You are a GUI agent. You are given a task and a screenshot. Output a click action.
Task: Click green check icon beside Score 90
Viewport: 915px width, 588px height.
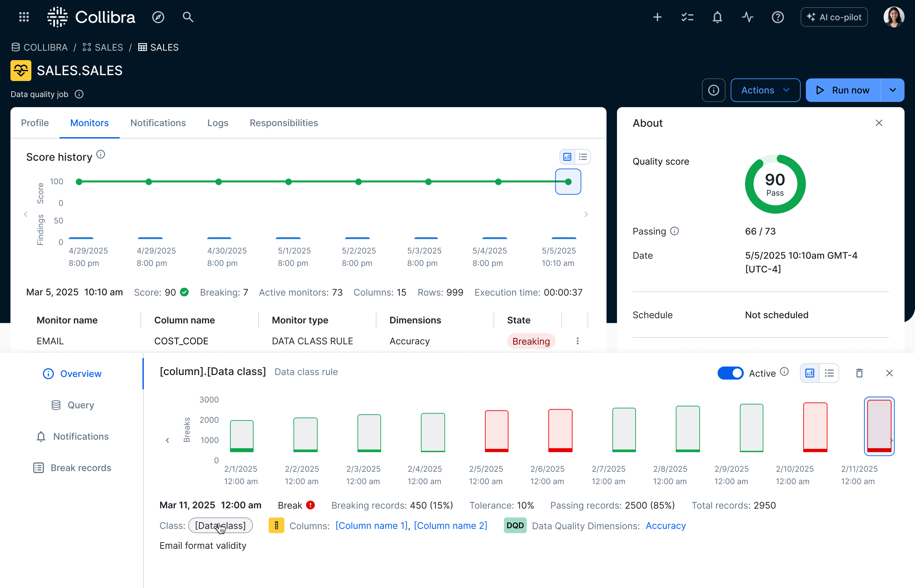coord(184,292)
